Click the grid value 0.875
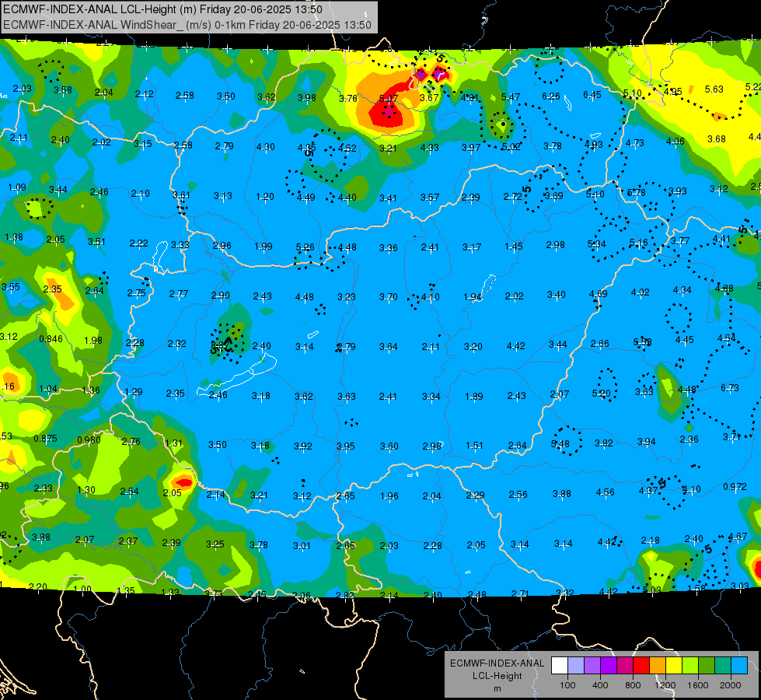Screen dimensions: 761x700 tap(45, 439)
